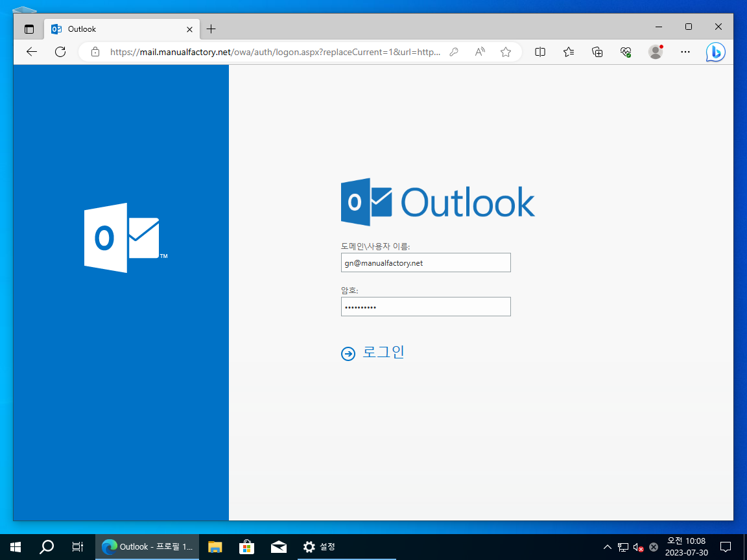Activate Read Aloud icon in address bar
The width and height of the screenshot is (747, 560).
[x=480, y=52]
